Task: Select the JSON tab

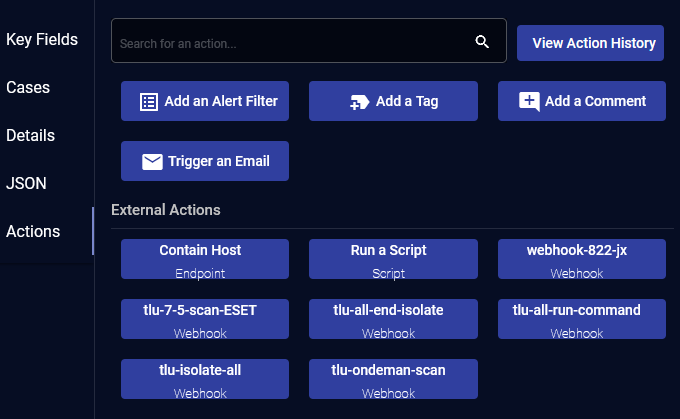Action: [x=27, y=183]
